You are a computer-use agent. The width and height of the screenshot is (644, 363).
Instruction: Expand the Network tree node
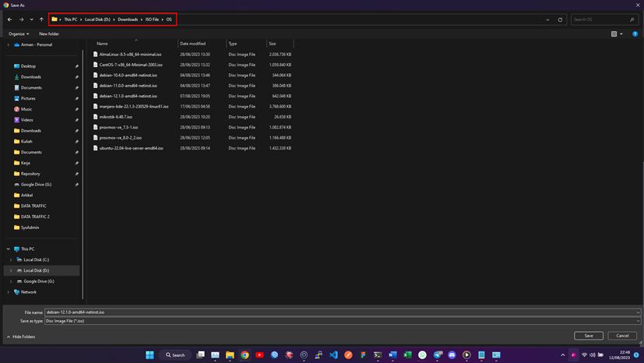pyautogui.click(x=9, y=292)
